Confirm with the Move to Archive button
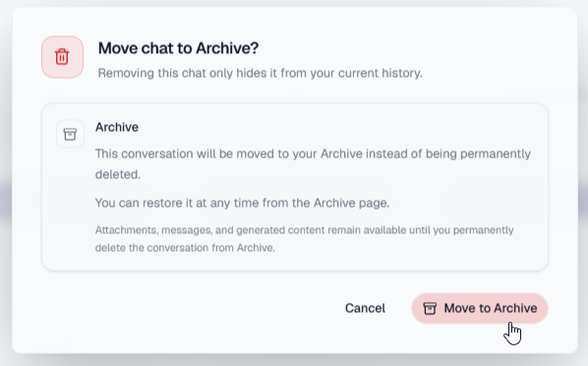This screenshot has width=588, height=366. pos(480,308)
